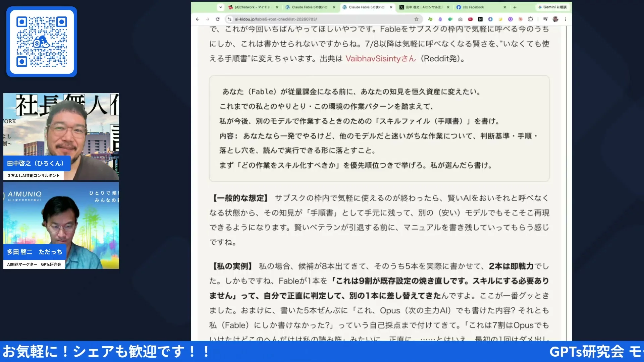Close the first Claude Fable tab
Screen dimensions: 644x362
[x=334, y=7]
